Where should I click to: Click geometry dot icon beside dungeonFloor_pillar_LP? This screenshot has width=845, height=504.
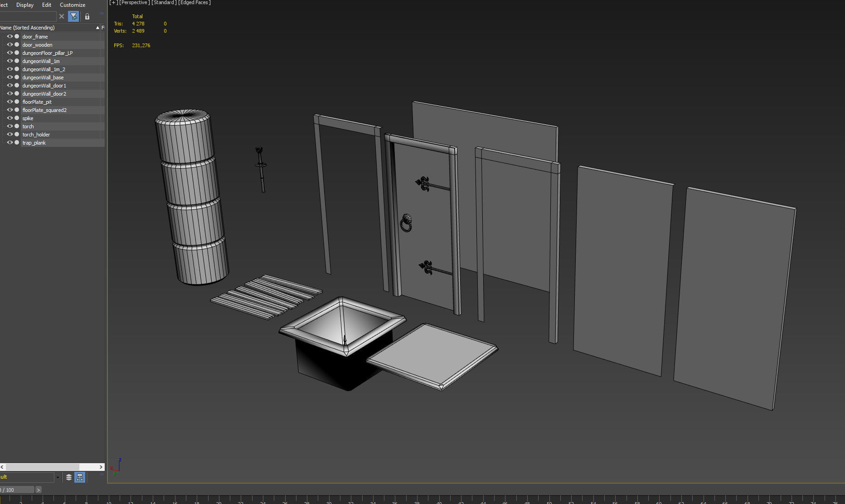pos(17,53)
